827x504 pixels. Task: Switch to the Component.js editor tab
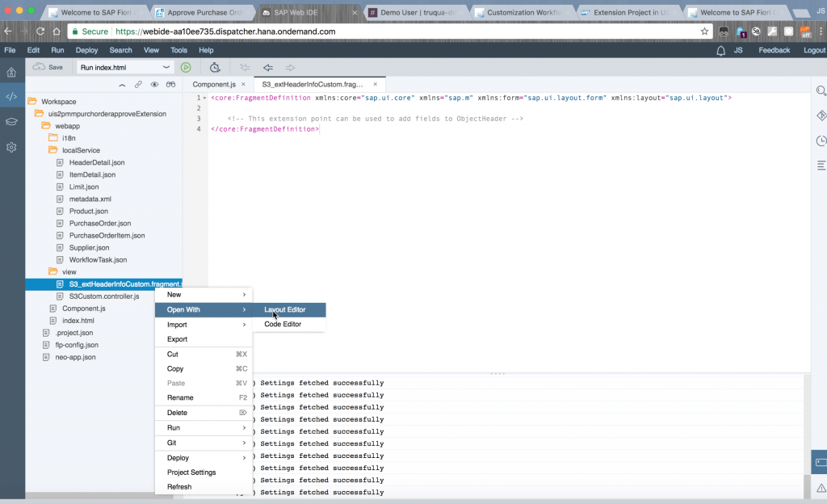coord(213,84)
